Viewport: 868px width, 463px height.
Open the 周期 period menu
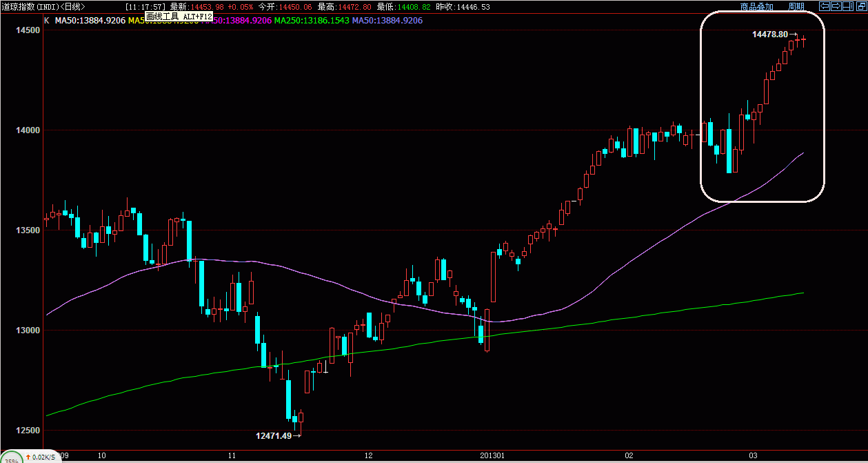pos(796,6)
